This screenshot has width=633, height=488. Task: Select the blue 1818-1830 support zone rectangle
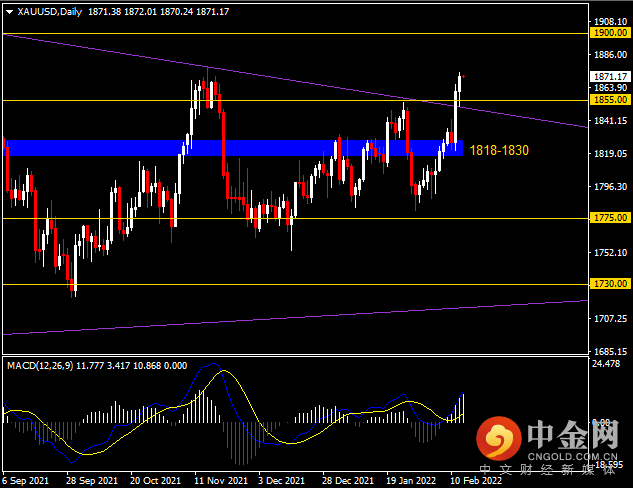point(233,148)
